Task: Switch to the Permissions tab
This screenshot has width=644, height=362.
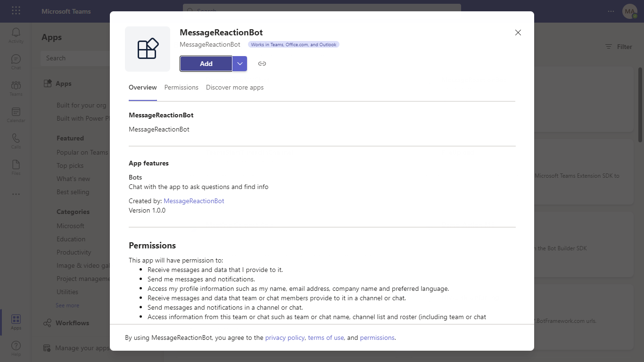Action: 182,88
